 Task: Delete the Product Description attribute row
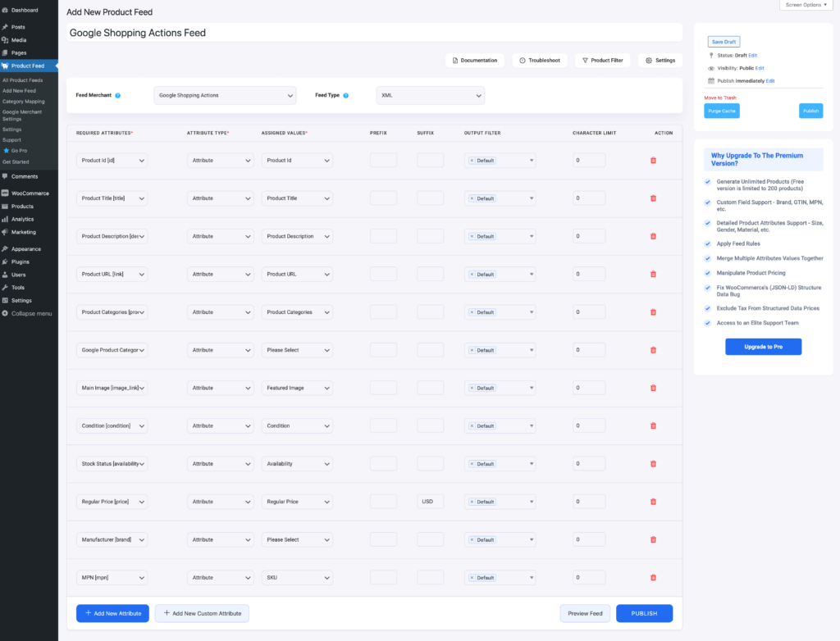pyautogui.click(x=653, y=236)
